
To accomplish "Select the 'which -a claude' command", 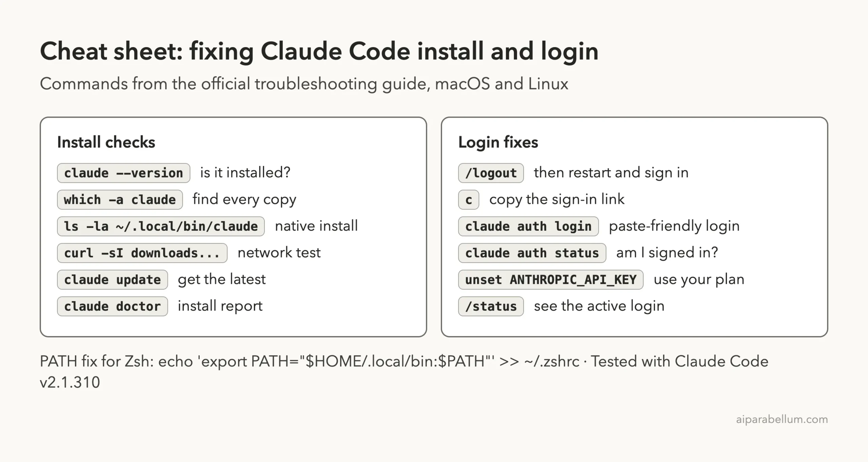I will (x=120, y=199).
